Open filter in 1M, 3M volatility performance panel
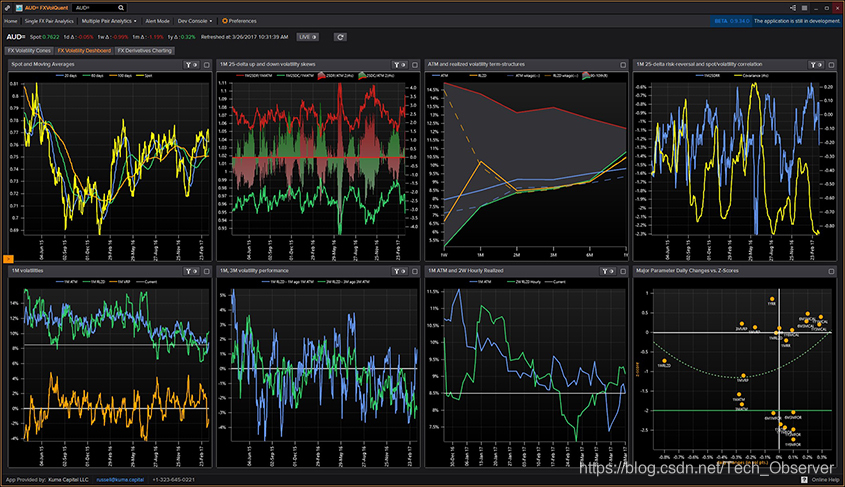Image resolution: width=845 pixels, height=487 pixels. coord(399,272)
